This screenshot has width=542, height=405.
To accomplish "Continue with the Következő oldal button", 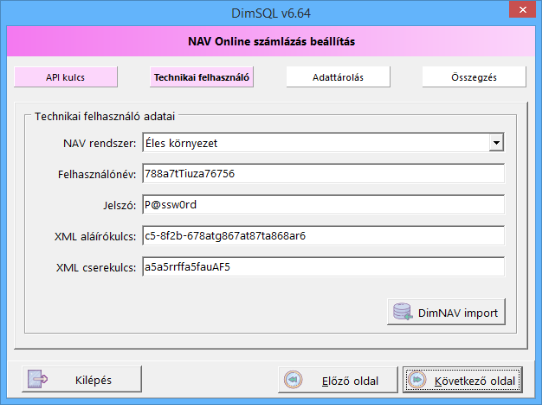I will pos(462,380).
